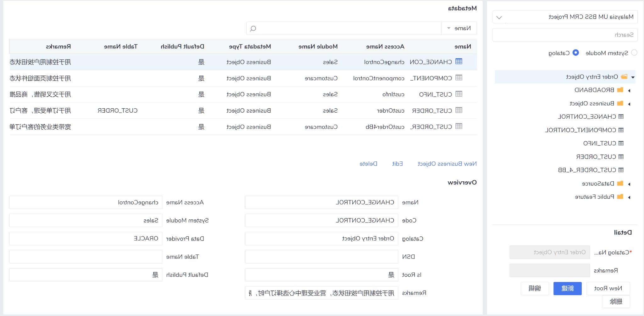The height and width of the screenshot is (316, 644).
Task: Click the custInfo access name cell
Action: (393, 94)
